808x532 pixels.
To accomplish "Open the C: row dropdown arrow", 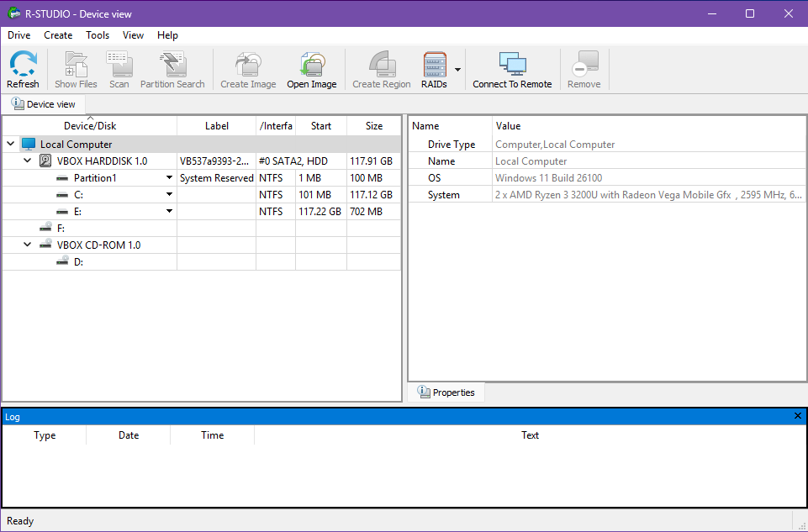I will 169,195.
